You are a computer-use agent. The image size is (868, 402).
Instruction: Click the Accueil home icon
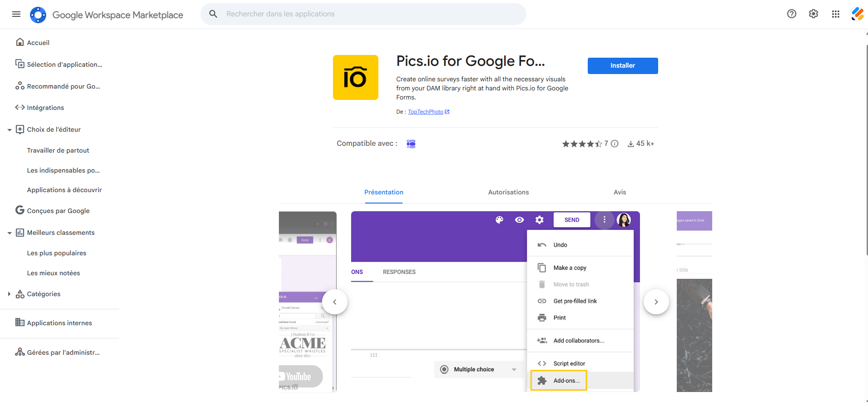(20, 42)
